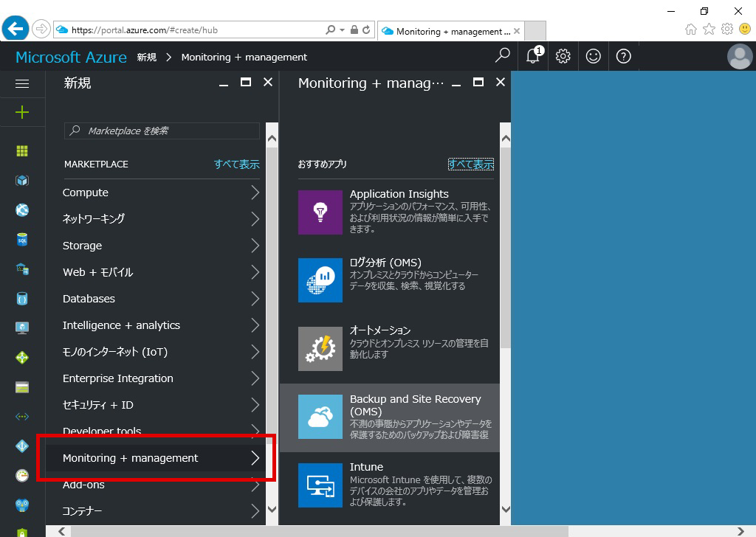
Task: Expand the Databases category chevron
Action: [255, 299]
